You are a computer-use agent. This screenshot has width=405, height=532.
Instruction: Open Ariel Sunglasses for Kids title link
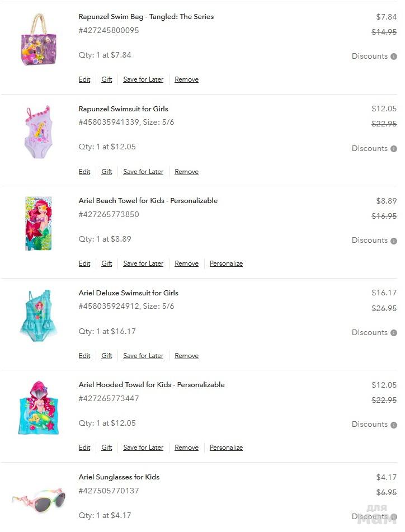119,477
